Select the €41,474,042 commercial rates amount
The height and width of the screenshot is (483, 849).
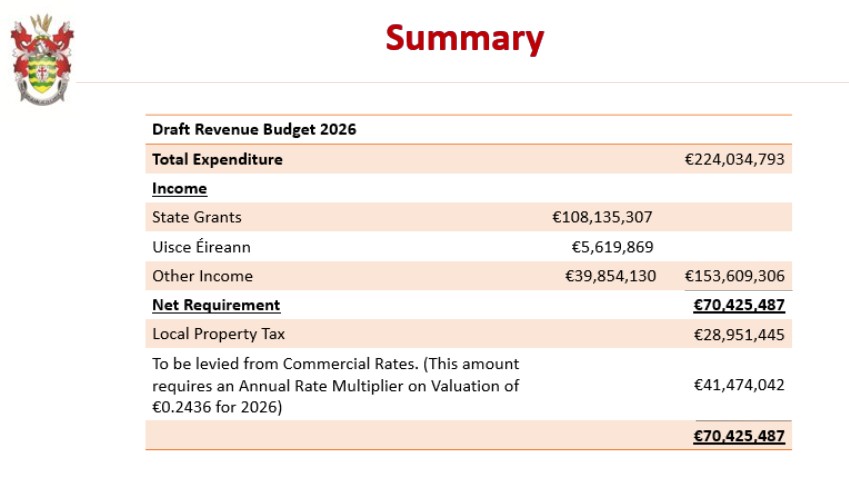click(x=739, y=385)
